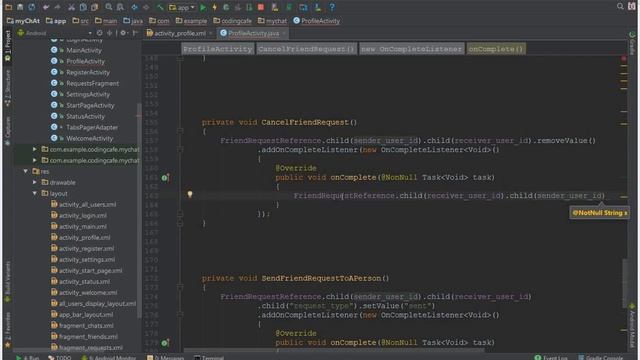Image resolution: width=640 pixels, height=360 pixels.
Task: Select ProfileActivity in project tree
Action: [x=85, y=61]
